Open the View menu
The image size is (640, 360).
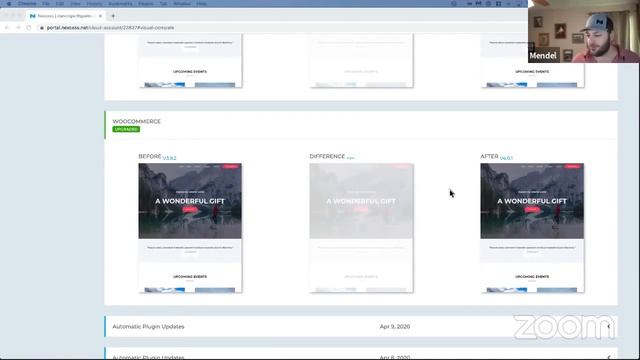point(76,4)
